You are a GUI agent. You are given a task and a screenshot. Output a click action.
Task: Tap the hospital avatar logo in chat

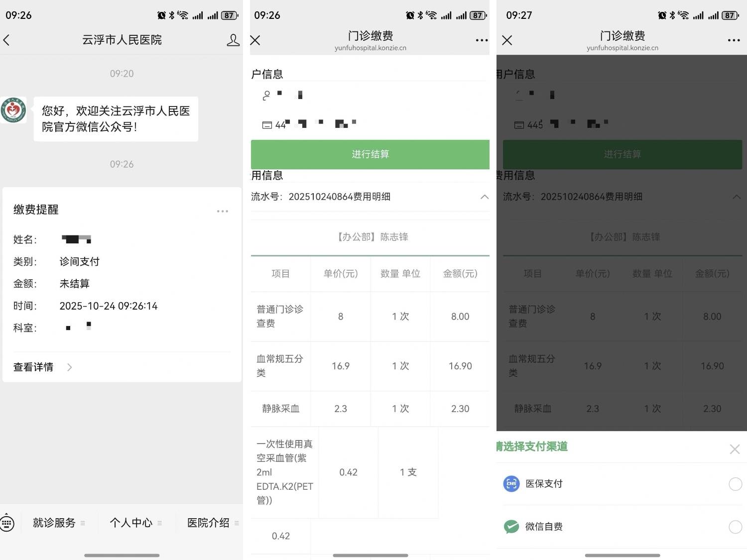(13, 110)
